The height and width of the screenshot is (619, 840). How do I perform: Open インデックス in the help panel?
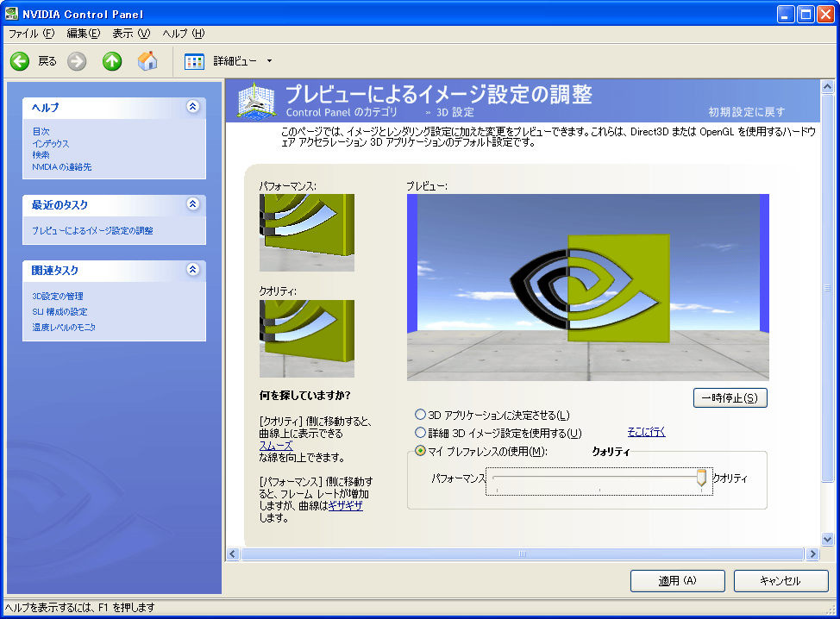coord(51,143)
